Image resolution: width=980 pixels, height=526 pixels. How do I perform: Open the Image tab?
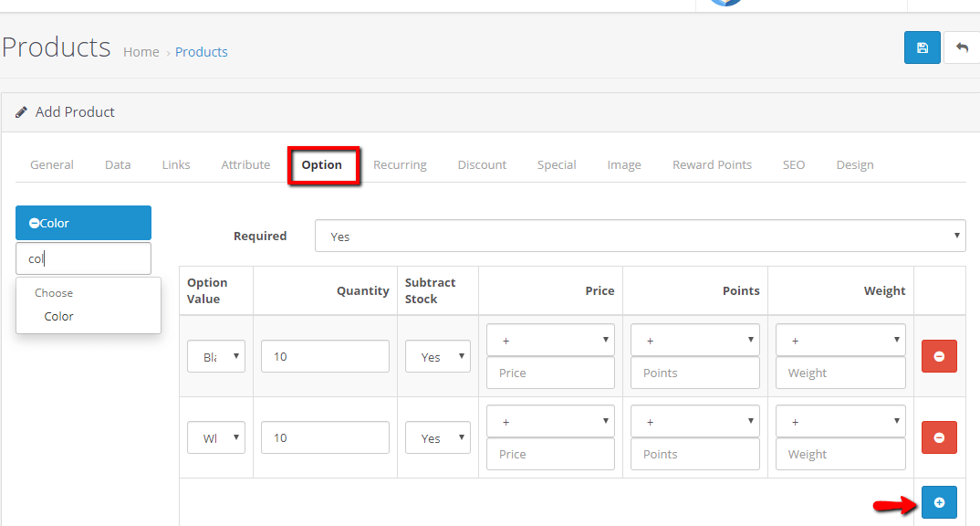[623, 164]
